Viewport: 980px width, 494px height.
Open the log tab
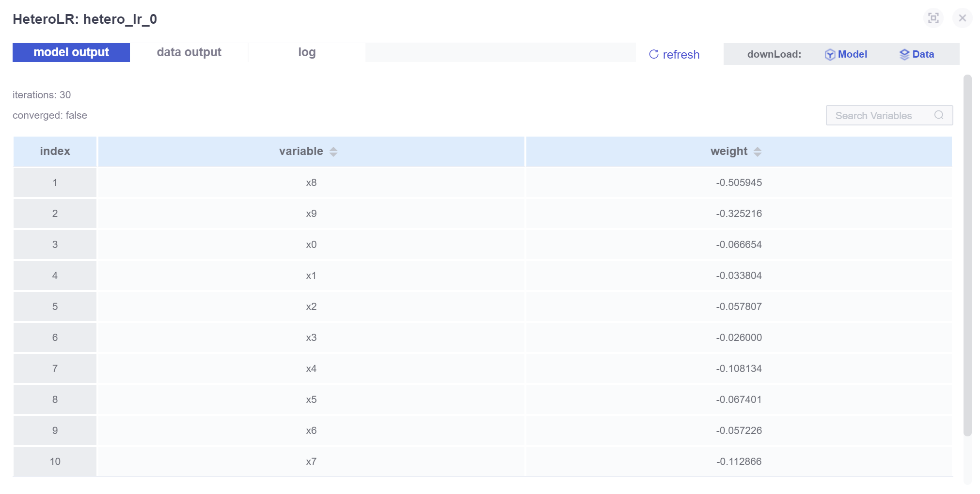pos(307,52)
